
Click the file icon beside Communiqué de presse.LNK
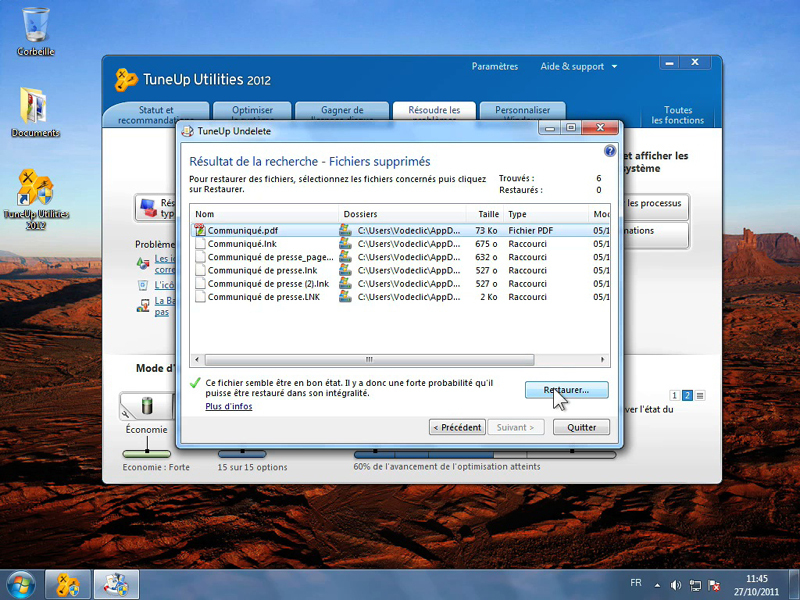200,297
